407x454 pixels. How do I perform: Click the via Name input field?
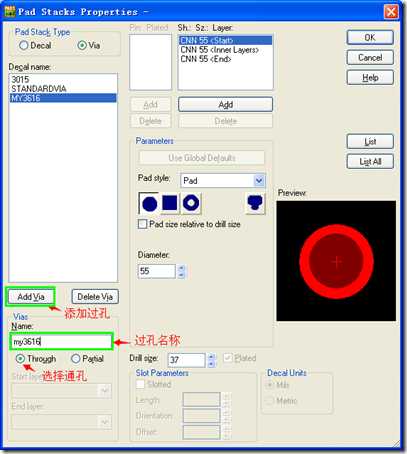61,341
